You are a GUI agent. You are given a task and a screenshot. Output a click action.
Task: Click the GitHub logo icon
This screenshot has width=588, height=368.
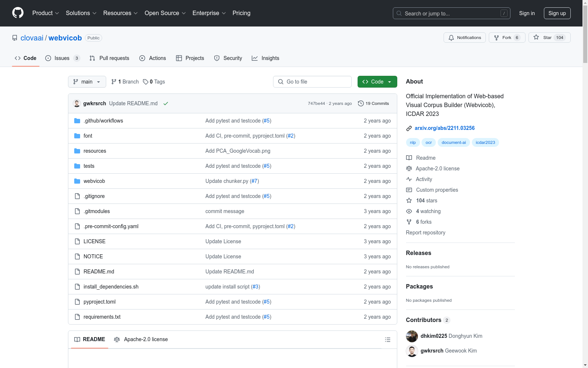(18, 13)
